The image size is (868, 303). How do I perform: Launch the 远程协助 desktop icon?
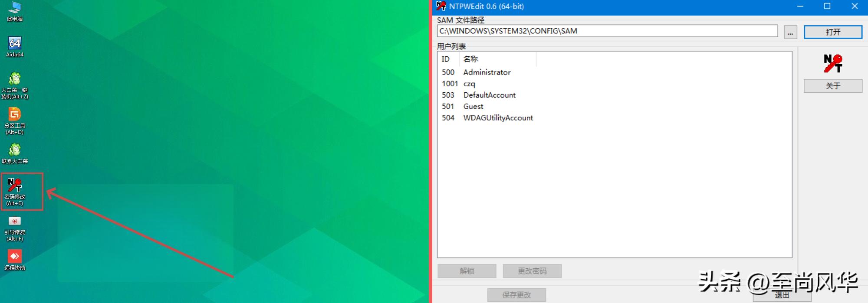tap(15, 260)
